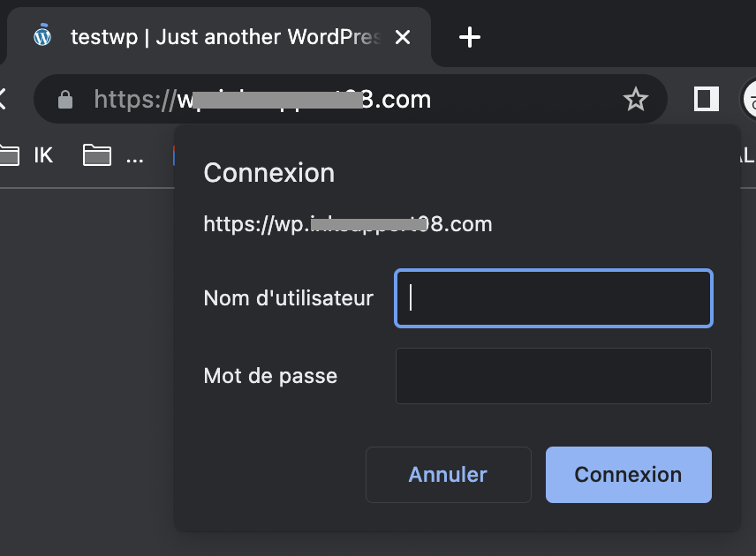Select the testwp Just another WordPress tab
The image size is (756, 556).
(218, 37)
